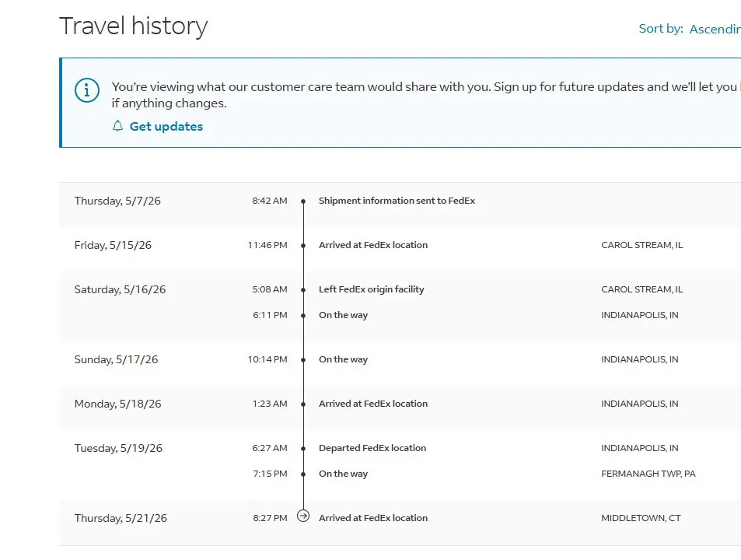This screenshot has height=560, width=741.
Task: Click CAROL STREAM, IL on Saturday row
Action: tap(641, 289)
